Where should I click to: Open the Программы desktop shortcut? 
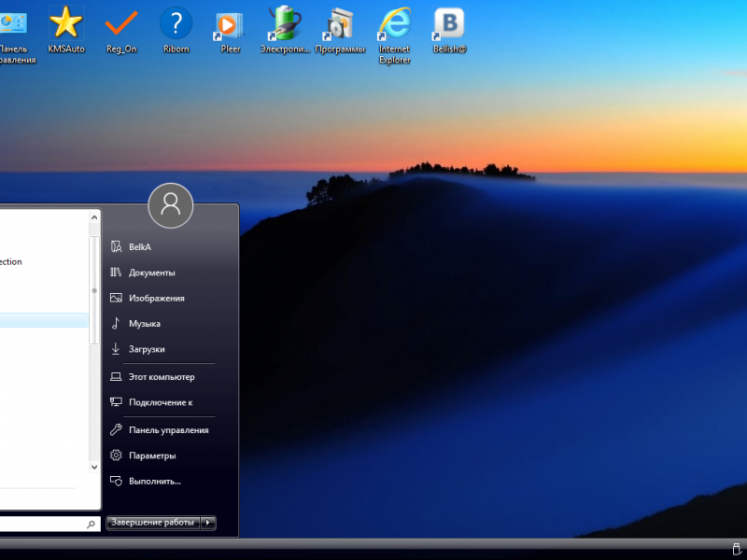tap(340, 29)
